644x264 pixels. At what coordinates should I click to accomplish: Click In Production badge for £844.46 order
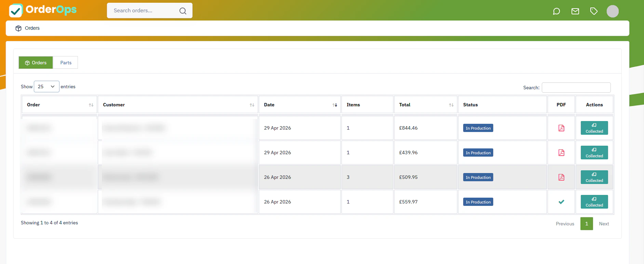click(478, 128)
